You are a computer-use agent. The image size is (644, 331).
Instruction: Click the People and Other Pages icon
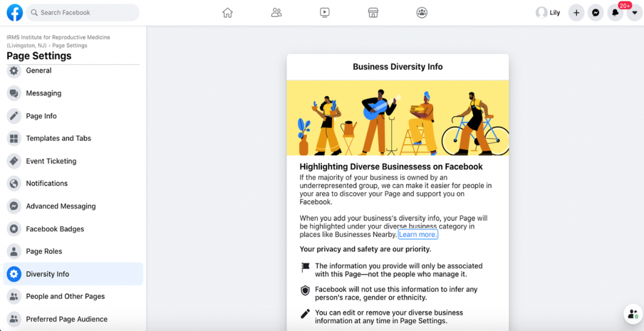(x=14, y=296)
